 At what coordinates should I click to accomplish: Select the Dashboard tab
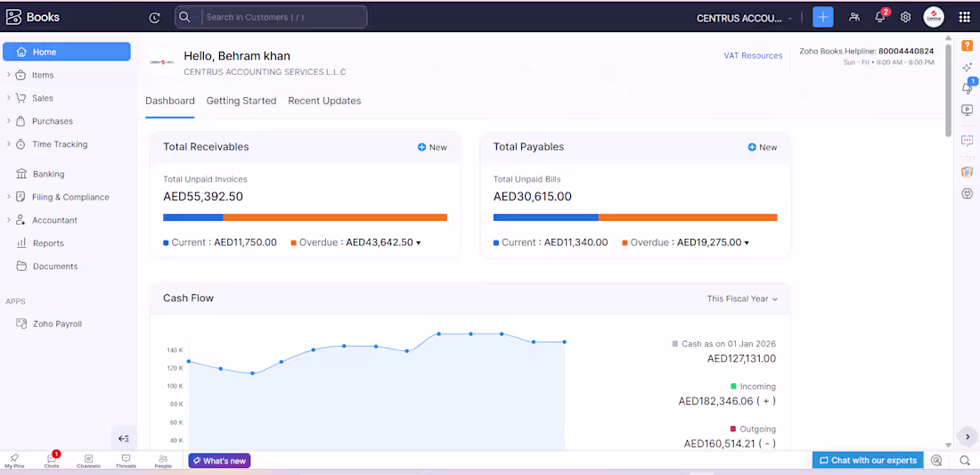(x=170, y=101)
